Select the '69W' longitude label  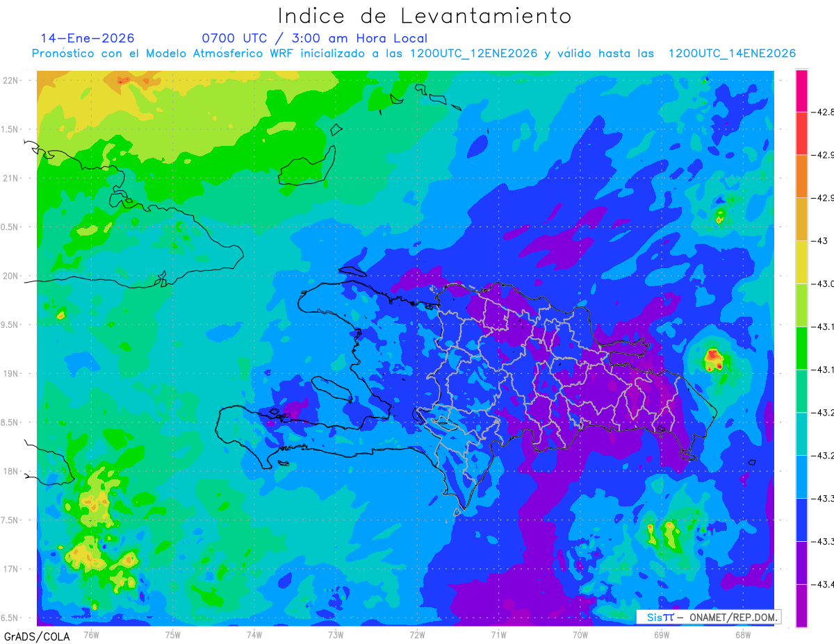point(662,634)
